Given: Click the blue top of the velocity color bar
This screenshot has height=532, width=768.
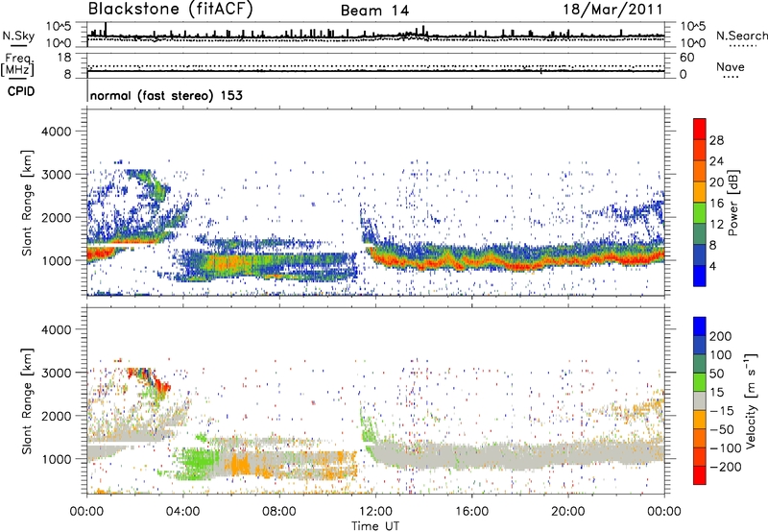Looking at the screenshot, I should [700, 326].
